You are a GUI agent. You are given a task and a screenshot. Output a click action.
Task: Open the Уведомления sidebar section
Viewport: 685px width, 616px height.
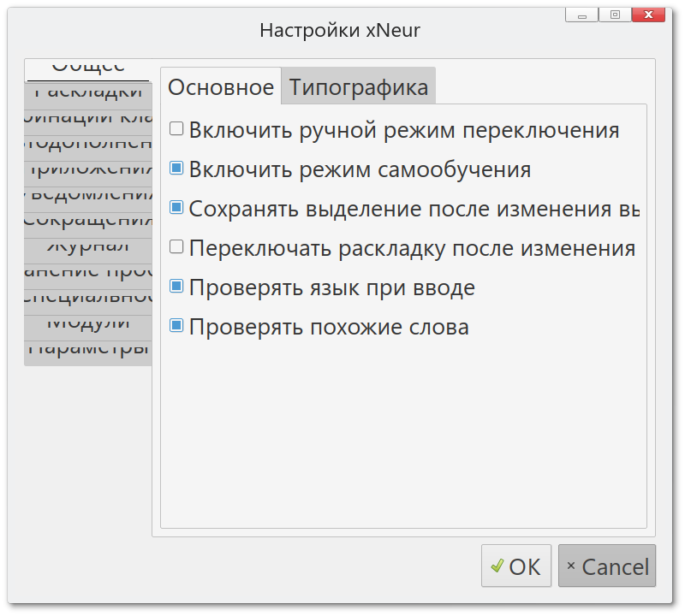88,199
